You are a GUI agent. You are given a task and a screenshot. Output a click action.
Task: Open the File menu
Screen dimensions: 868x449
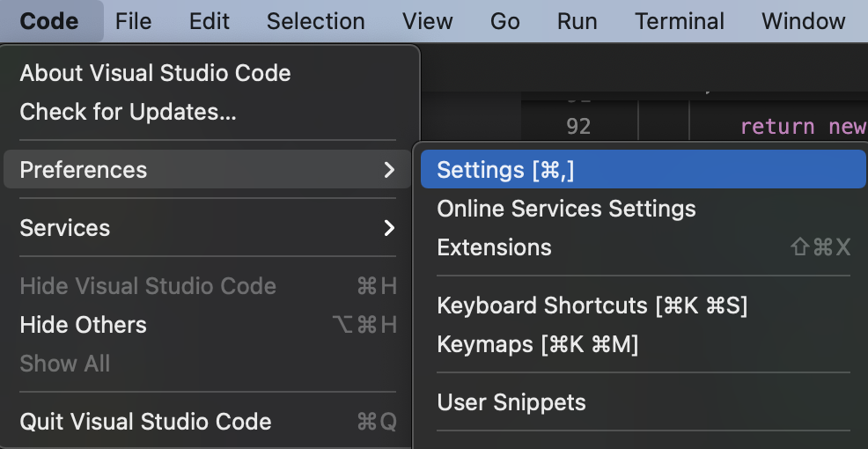[x=134, y=21]
